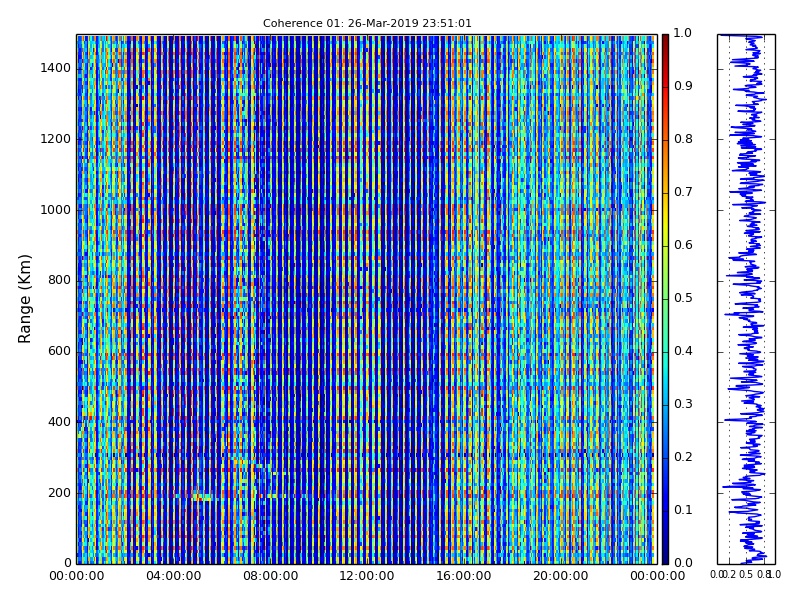Click the 1000 range tick label
The height and width of the screenshot is (600, 800).
point(55,210)
